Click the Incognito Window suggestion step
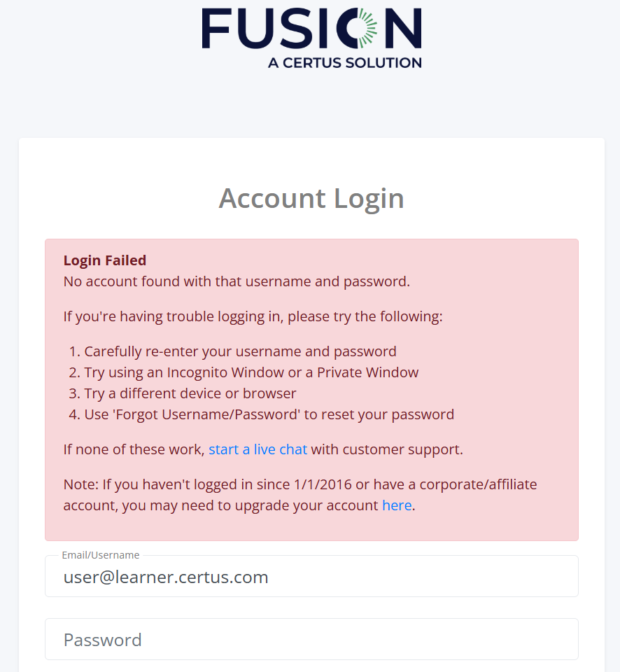The height and width of the screenshot is (672, 620). pos(251,372)
